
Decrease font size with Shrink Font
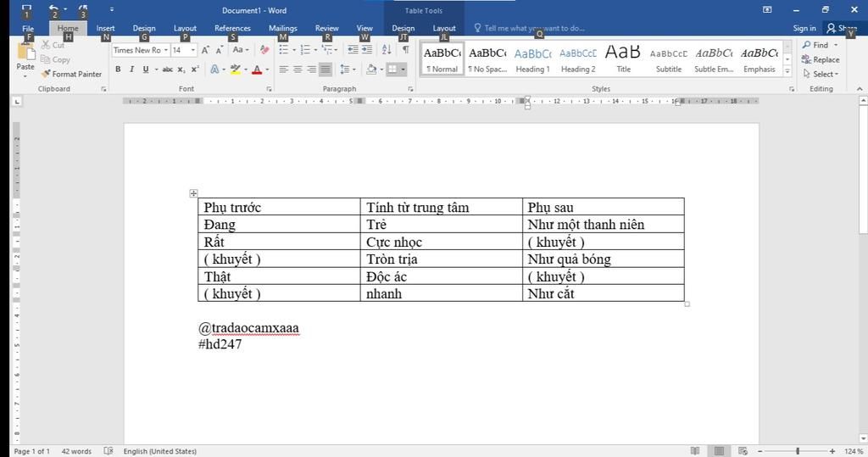220,50
